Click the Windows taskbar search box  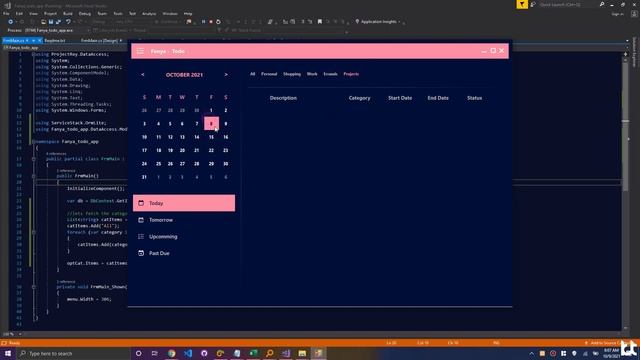coord(73,353)
